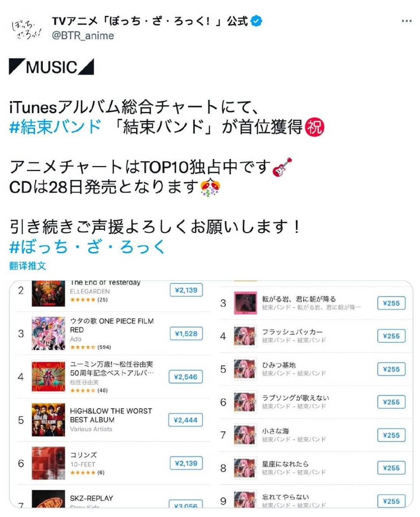Click the ¥2,444 HiGH&LOW album price button
This screenshot has width=420, height=517.
pyautogui.click(x=185, y=420)
